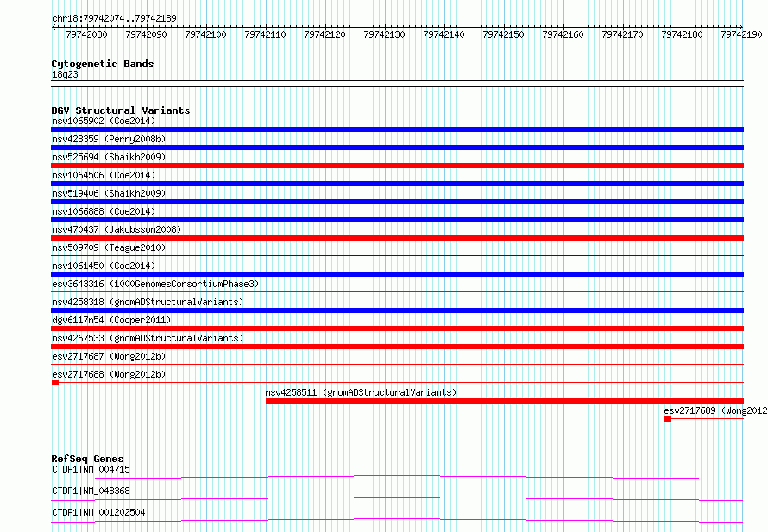Click ruler position 79742150
Viewport: 768px width, 532px height.
[503, 34]
